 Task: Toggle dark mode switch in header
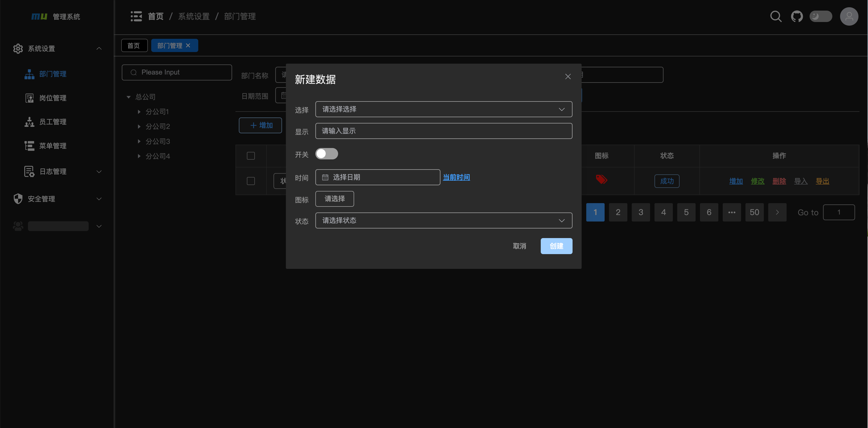click(820, 16)
